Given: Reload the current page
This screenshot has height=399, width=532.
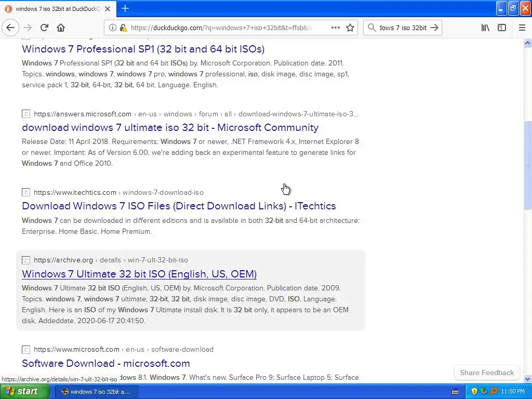Looking at the screenshot, I should pyautogui.click(x=45, y=28).
